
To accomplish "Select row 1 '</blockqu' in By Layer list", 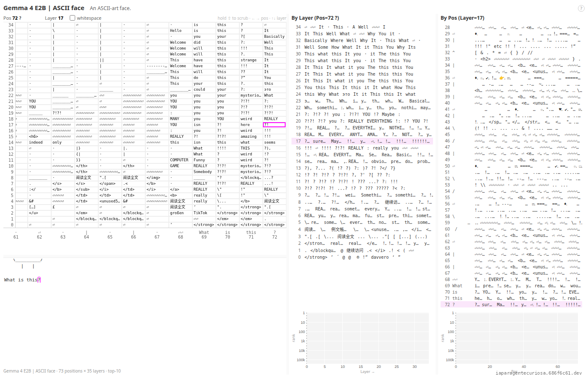I will click(362, 250).
